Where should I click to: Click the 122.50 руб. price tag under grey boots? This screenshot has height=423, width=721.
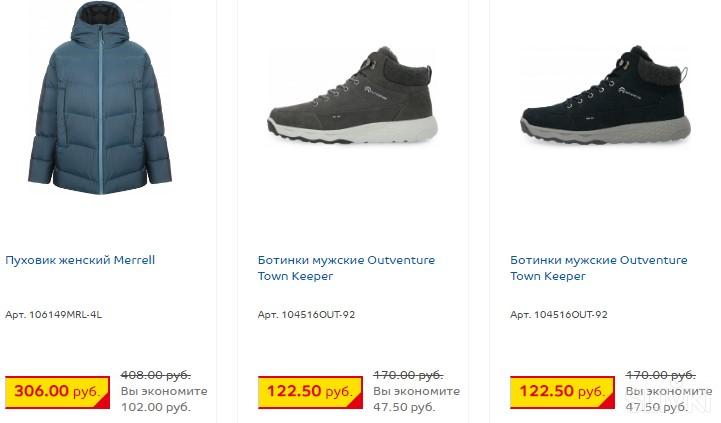click(309, 391)
